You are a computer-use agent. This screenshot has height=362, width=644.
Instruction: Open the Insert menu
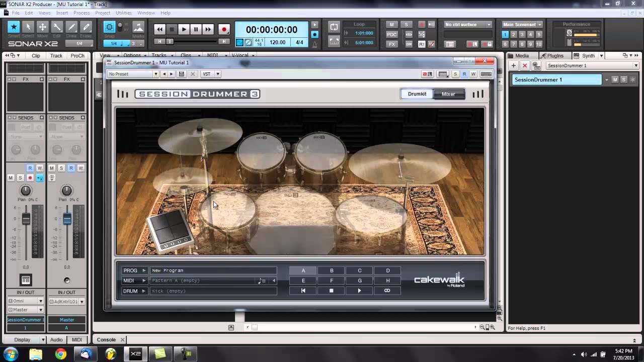pyautogui.click(x=62, y=13)
